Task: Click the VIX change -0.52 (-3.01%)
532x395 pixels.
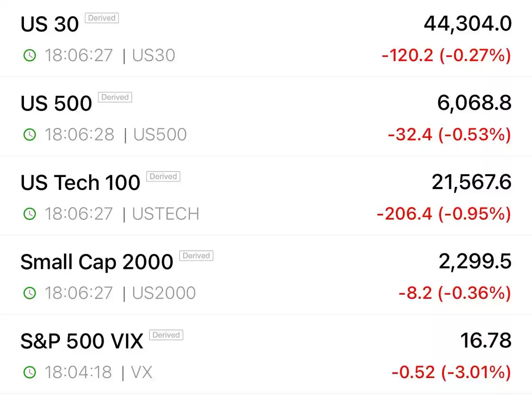Action: pyautogui.click(x=451, y=372)
